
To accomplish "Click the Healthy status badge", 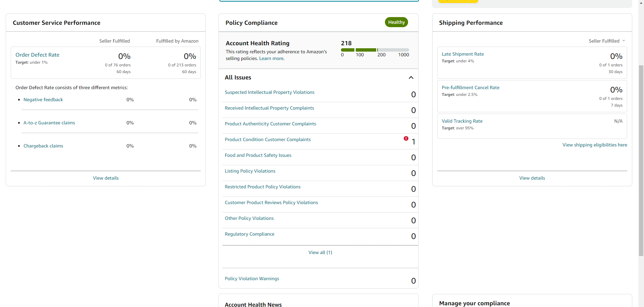I will pos(396,22).
